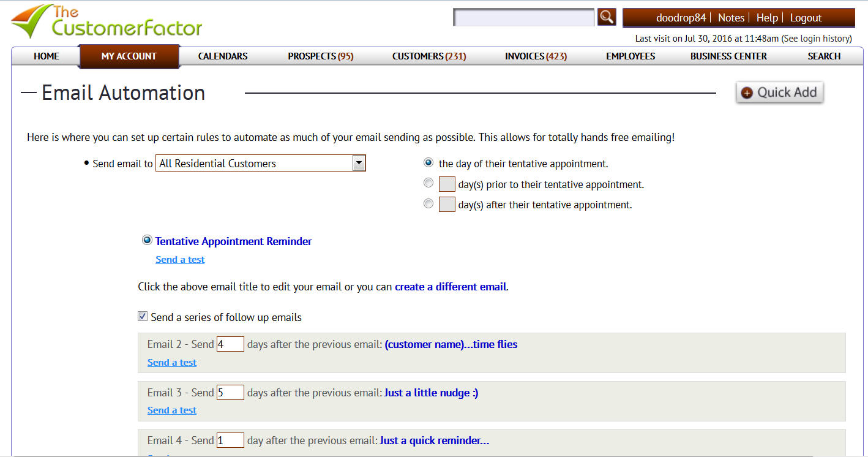Select 'day(s) prior to tentative appointment' radio

tap(428, 183)
